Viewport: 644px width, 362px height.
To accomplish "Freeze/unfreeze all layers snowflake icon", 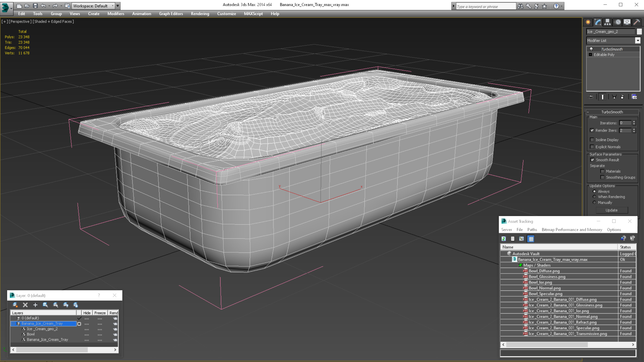I will pyautogui.click(x=76, y=305).
